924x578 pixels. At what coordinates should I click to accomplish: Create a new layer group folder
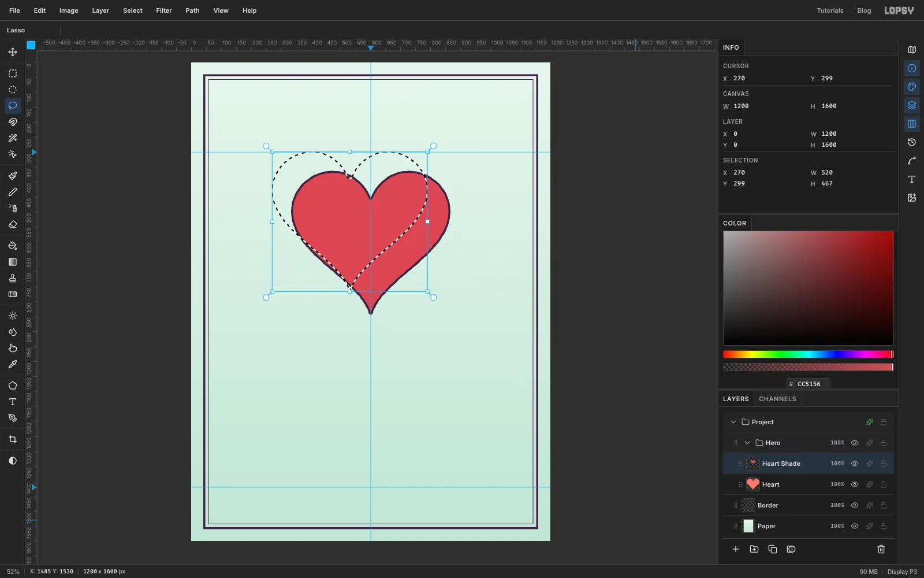754,549
